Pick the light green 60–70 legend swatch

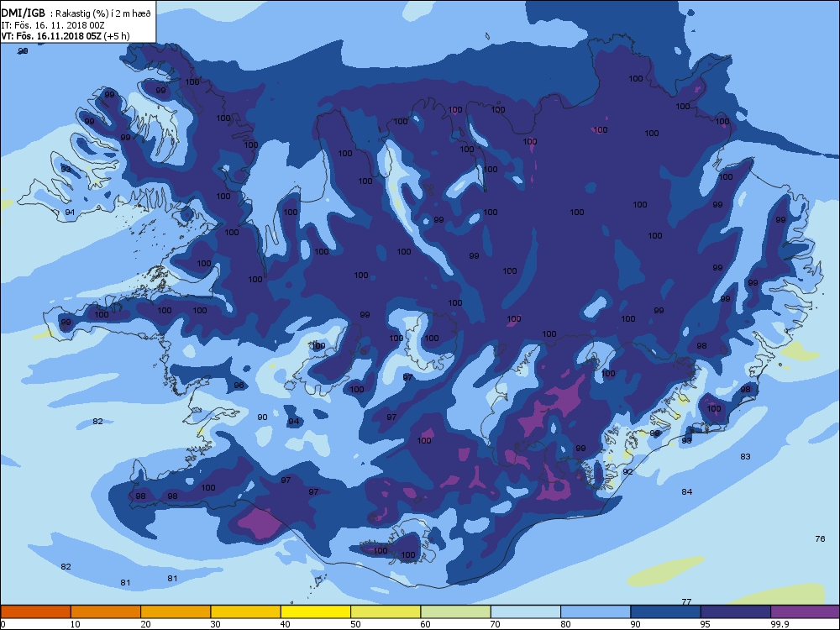coord(456,612)
